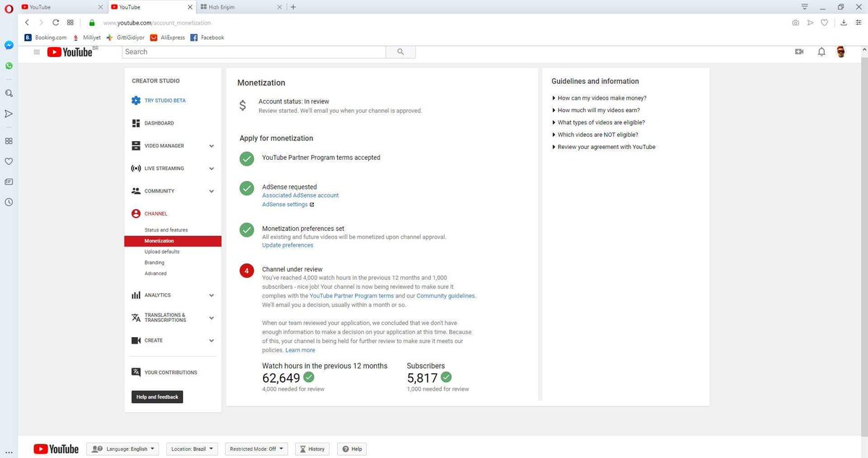Open the notifications bell
This screenshot has width=868, height=458.
822,52
